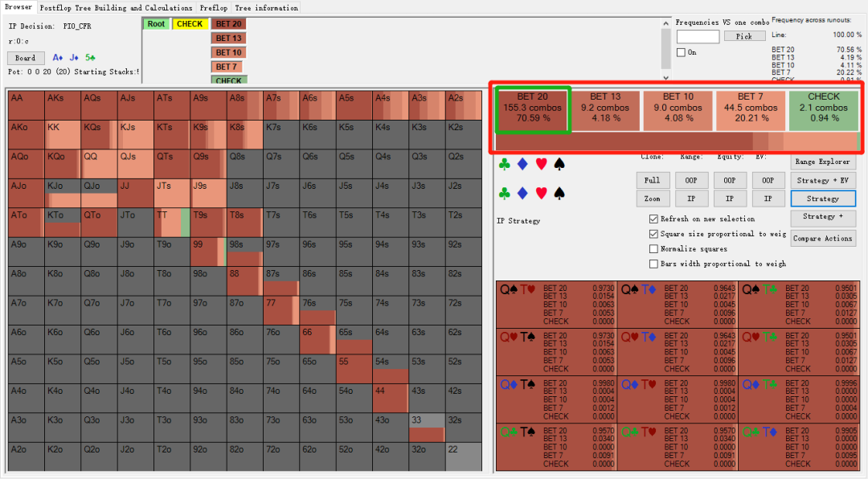Click OOP button in Equity column
The image size is (868, 479).
click(730, 181)
